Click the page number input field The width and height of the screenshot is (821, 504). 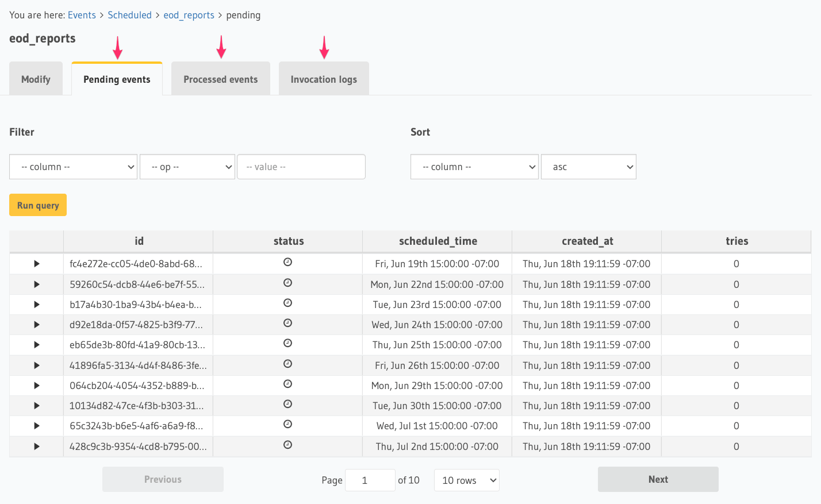370,480
